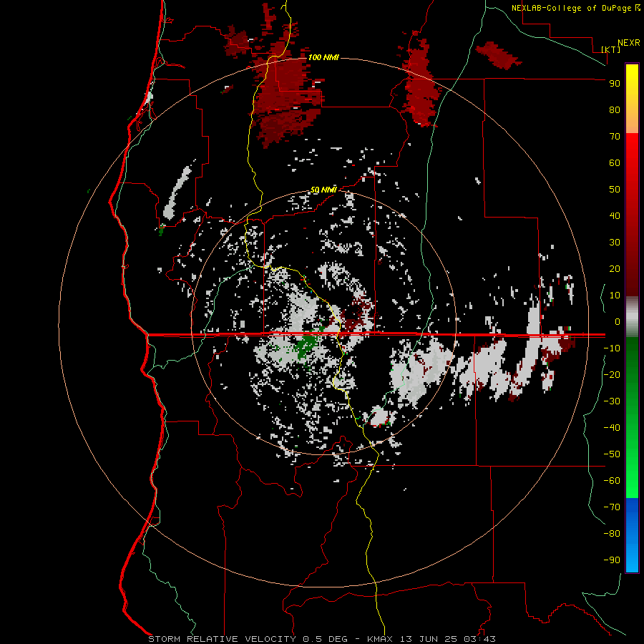Click the 13 JUN 25 date text
644x644 pixels.
[x=429, y=639]
